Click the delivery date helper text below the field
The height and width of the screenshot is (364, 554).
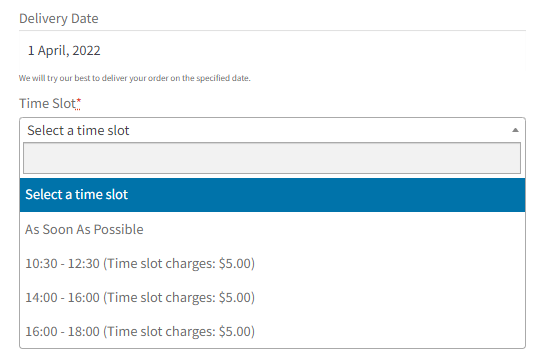(135, 78)
